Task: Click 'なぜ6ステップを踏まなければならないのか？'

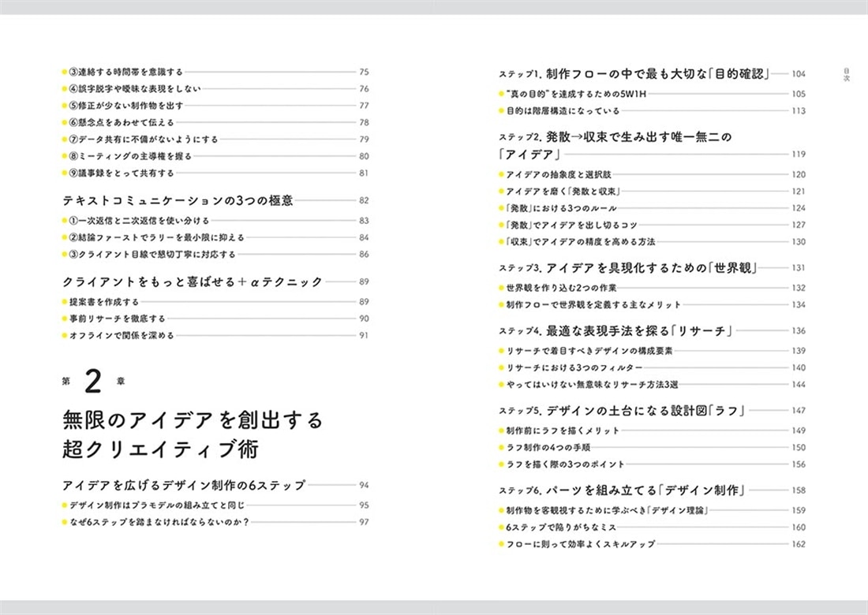Action: point(159,522)
